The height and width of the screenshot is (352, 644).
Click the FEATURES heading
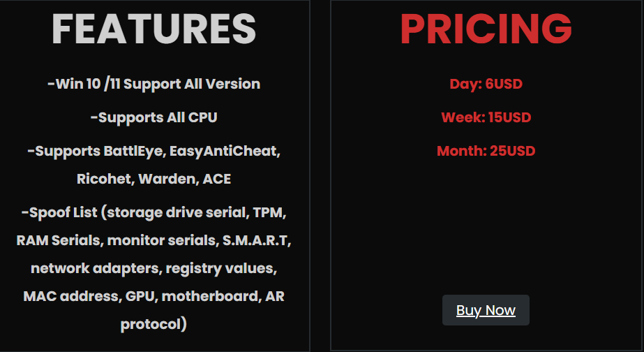tap(154, 29)
